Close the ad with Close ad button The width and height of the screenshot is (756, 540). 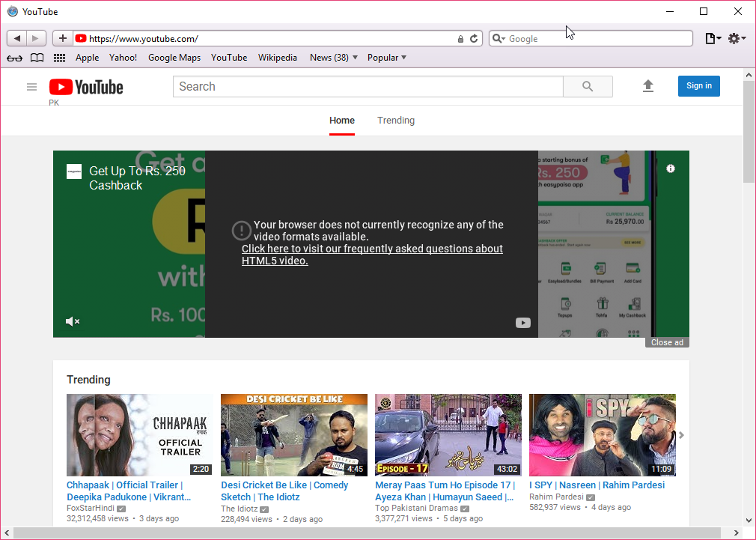tap(667, 342)
